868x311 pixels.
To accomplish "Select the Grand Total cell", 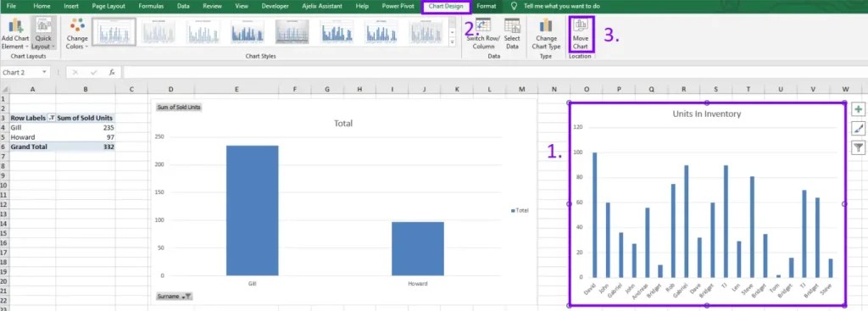I will 33,147.
